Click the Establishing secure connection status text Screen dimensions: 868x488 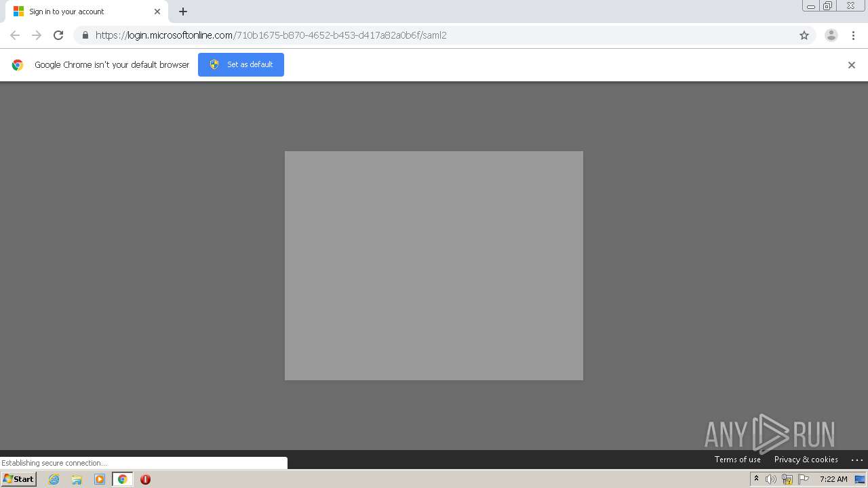click(x=54, y=463)
